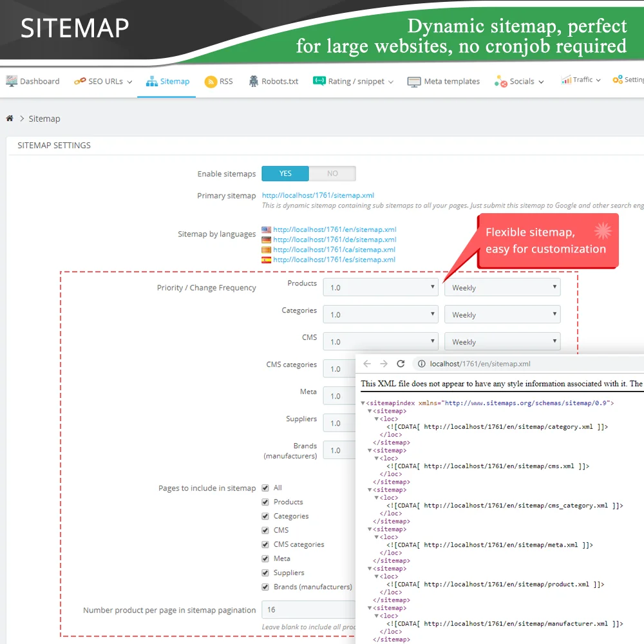The image size is (644, 644).
Task: Click the reload icon in the XML preview
Action: point(401,363)
